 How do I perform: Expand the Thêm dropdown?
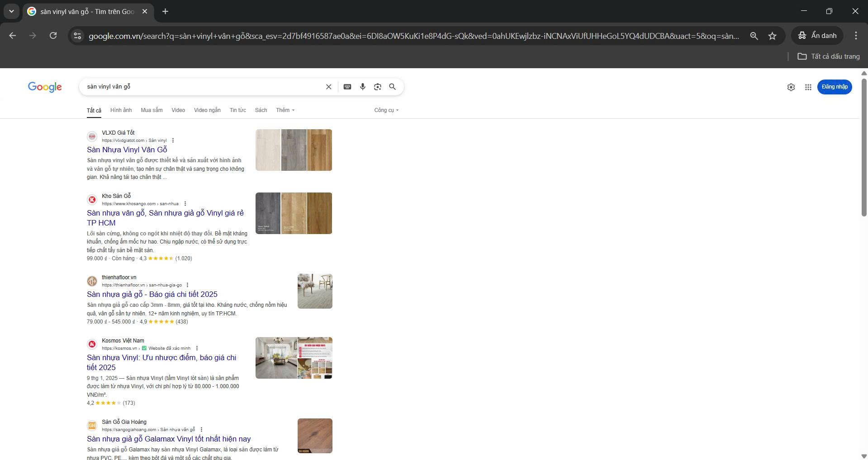(x=285, y=110)
